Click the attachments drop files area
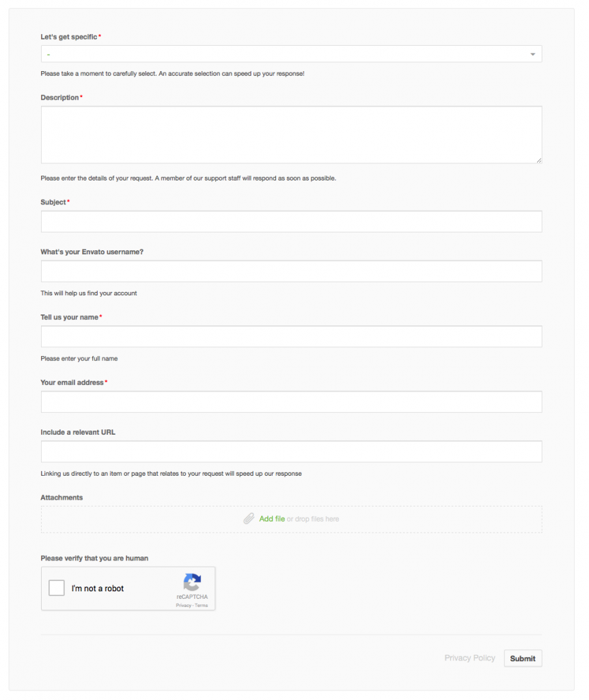 (291, 520)
